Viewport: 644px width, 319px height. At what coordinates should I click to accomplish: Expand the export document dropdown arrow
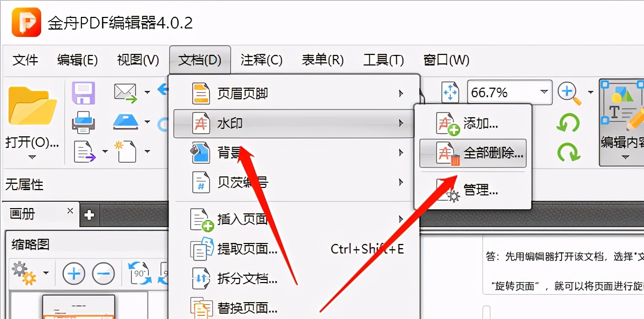click(x=105, y=152)
